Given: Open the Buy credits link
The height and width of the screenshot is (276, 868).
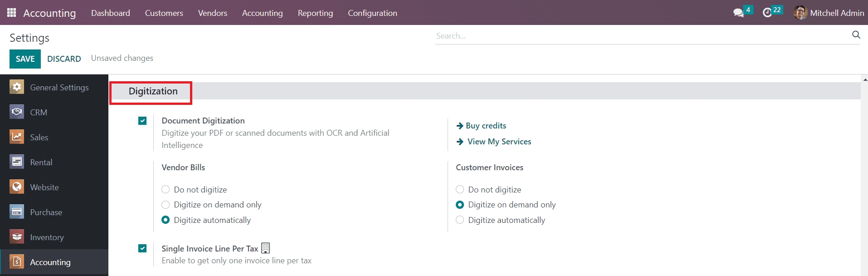Looking at the screenshot, I should click(x=485, y=126).
